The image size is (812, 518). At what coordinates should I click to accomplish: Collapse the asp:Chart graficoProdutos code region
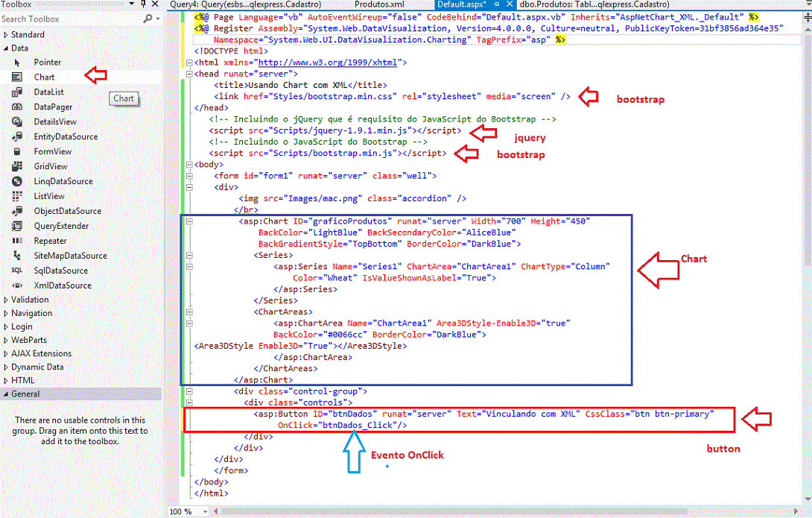189,221
